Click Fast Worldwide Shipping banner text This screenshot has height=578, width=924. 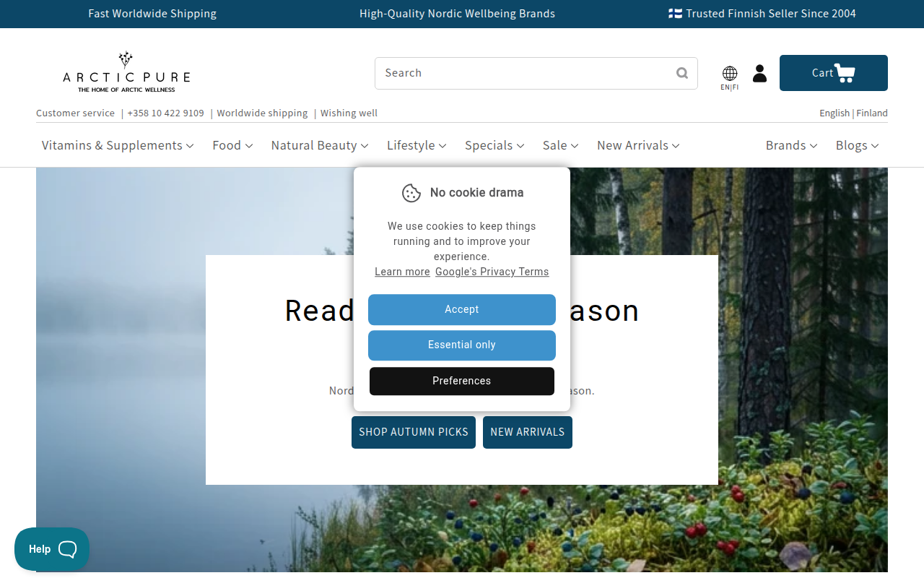click(x=152, y=14)
